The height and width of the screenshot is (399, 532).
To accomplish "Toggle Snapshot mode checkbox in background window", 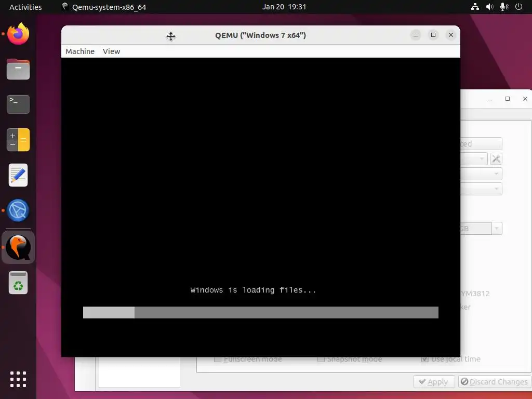I will pos(321,359).
